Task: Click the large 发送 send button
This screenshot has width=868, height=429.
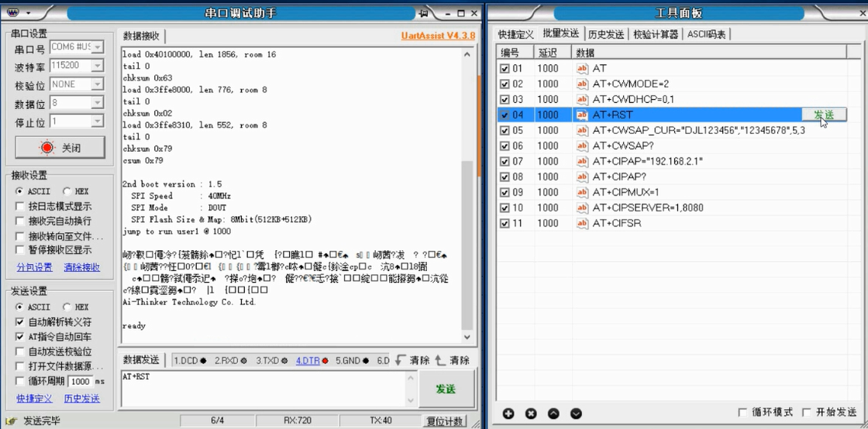Action: pos(446,389)
